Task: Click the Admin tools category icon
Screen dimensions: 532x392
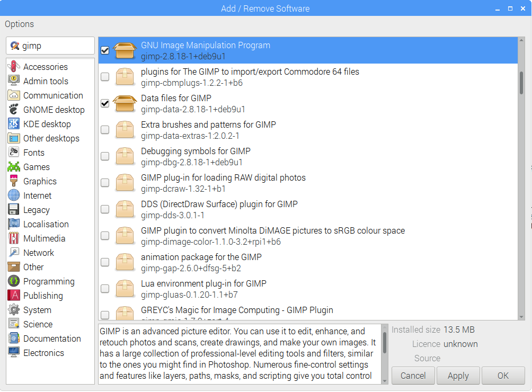Action: click(x=14, y=81)
